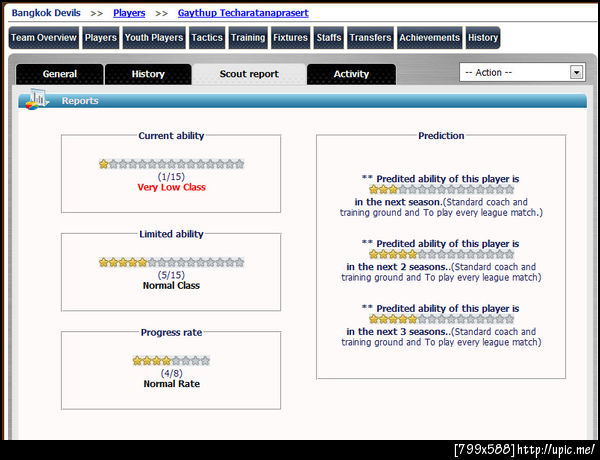Open the Action dropdown list
This screenshot has height=460, width=600.
(x=522, y=72)
